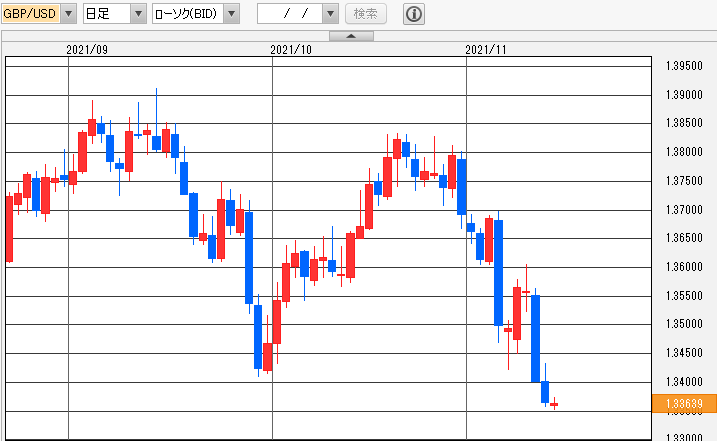Expand the 日足 timeframe dropdown arrow
717x441 pixels.
point(139,14)
